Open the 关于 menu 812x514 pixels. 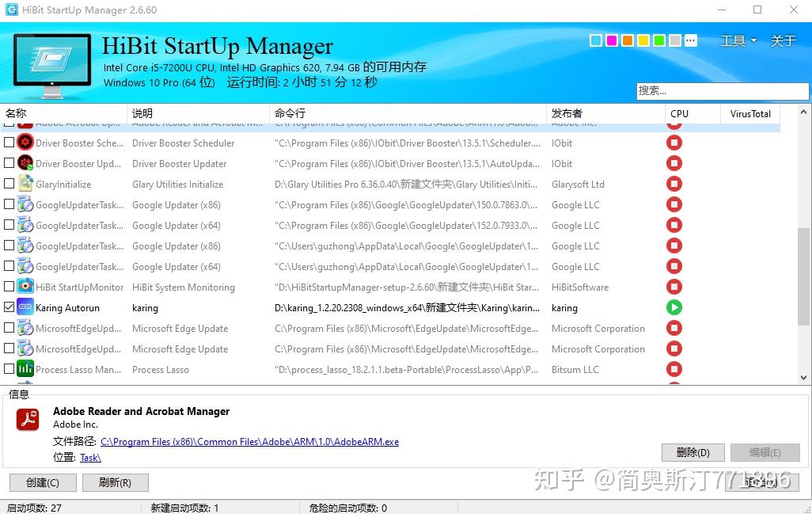[x=783, y=40]
